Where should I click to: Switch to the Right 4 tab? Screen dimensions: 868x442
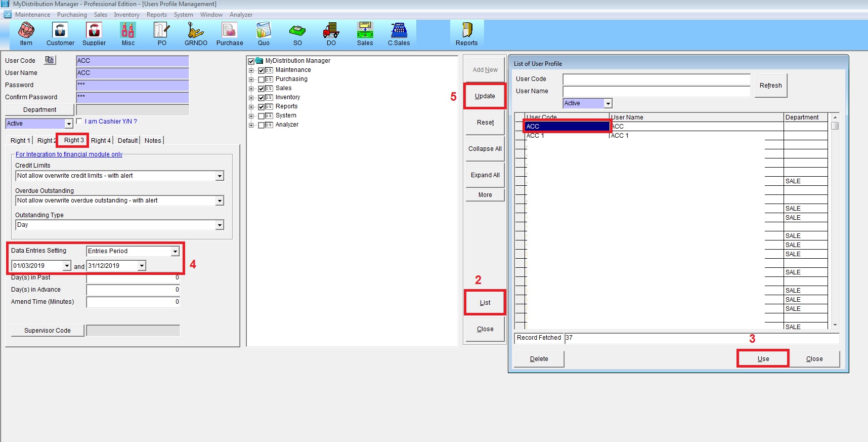101,141
